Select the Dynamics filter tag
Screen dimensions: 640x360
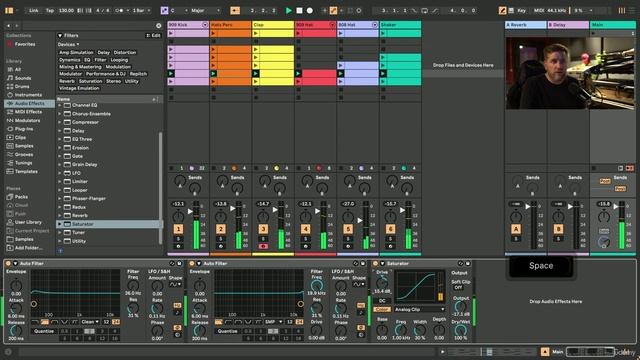[69, 60]
